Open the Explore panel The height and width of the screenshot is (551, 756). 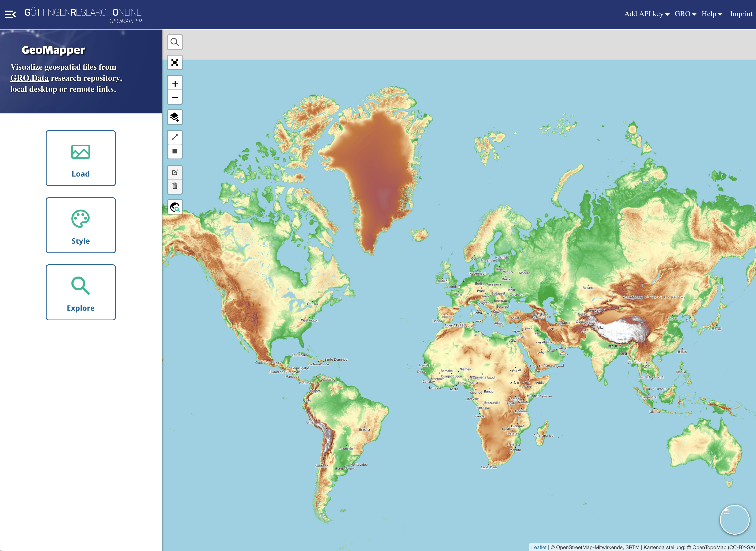(81, 292)
